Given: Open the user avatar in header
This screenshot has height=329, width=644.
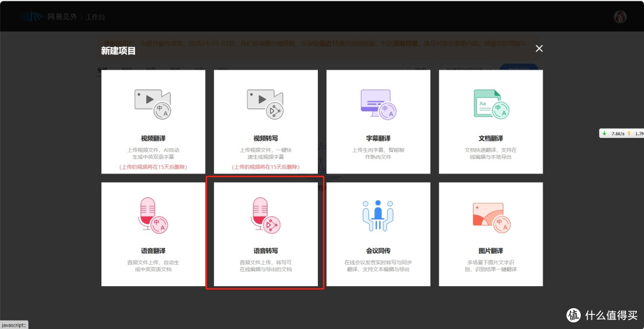Looking at the screenshot, I should (x=620, y=17).
